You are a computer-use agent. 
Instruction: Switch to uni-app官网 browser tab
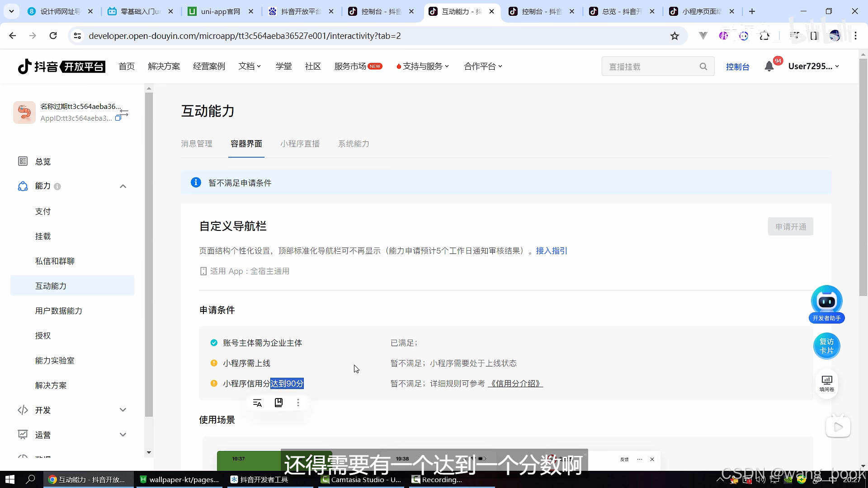[221, 11]
